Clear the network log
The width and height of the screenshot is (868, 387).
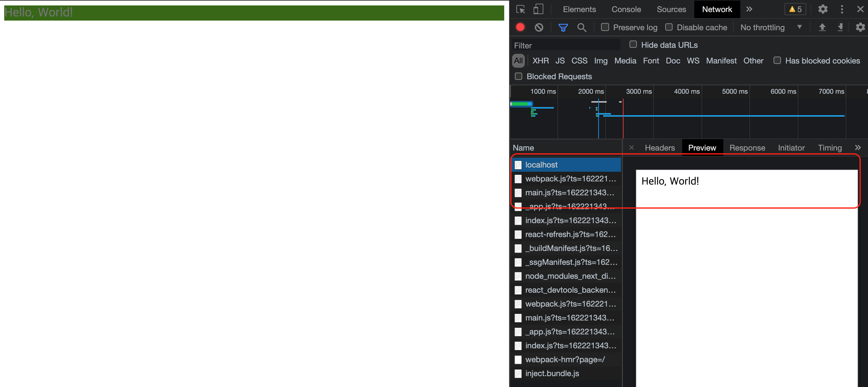coord(539,27)
